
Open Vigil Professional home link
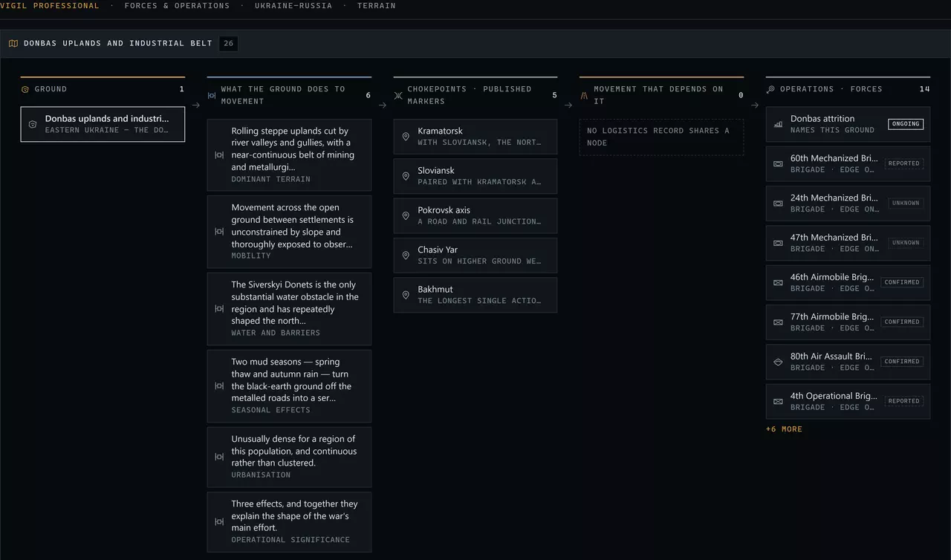(x=50, y=5)
